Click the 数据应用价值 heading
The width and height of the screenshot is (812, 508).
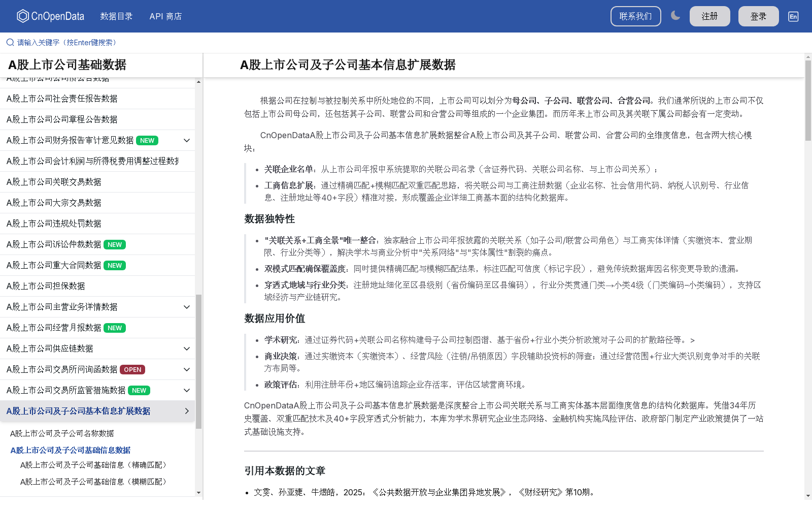point(275,319)
